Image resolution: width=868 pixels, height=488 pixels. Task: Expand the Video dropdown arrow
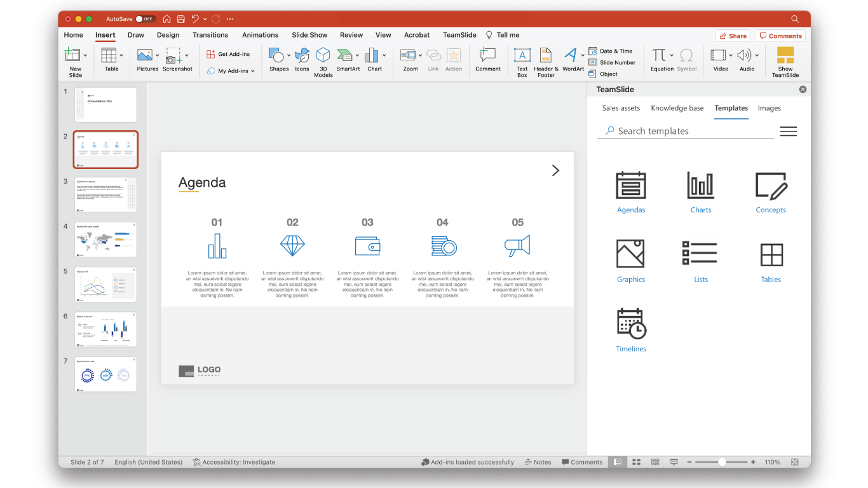[x=730, y=55]
